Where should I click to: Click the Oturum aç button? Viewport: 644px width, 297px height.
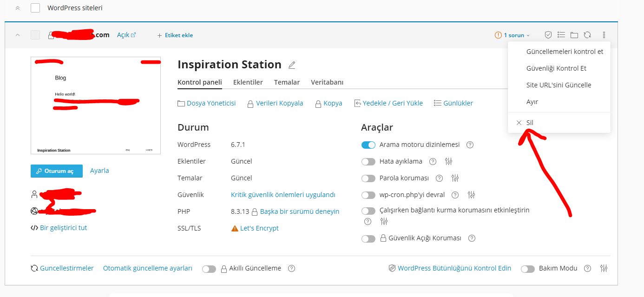(x=57, y=171)
